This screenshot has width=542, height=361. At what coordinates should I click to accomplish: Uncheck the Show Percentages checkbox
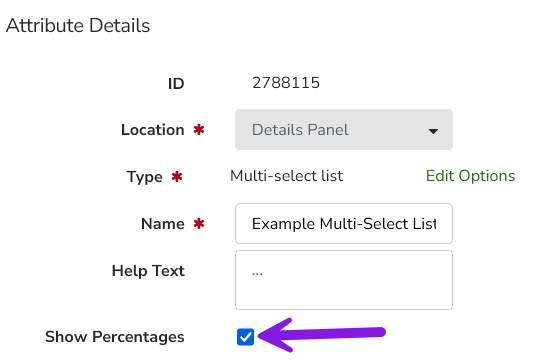point(245,337)
